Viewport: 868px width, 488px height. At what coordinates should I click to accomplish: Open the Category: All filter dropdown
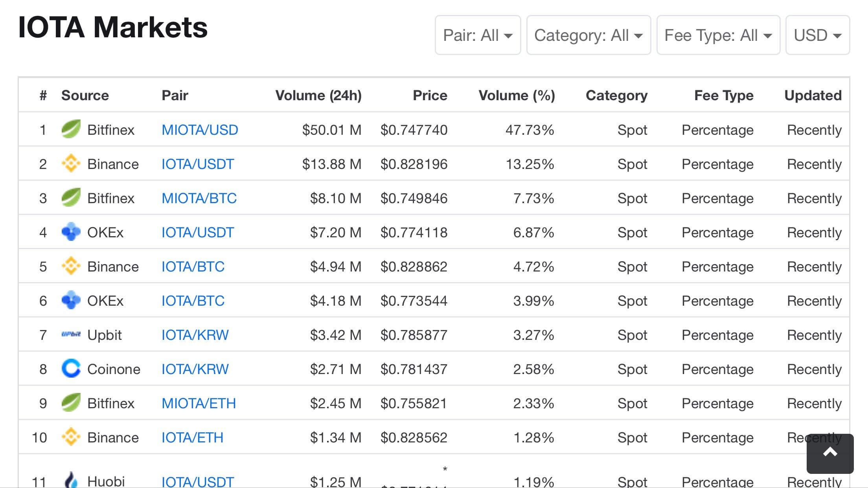pos(588,35)
